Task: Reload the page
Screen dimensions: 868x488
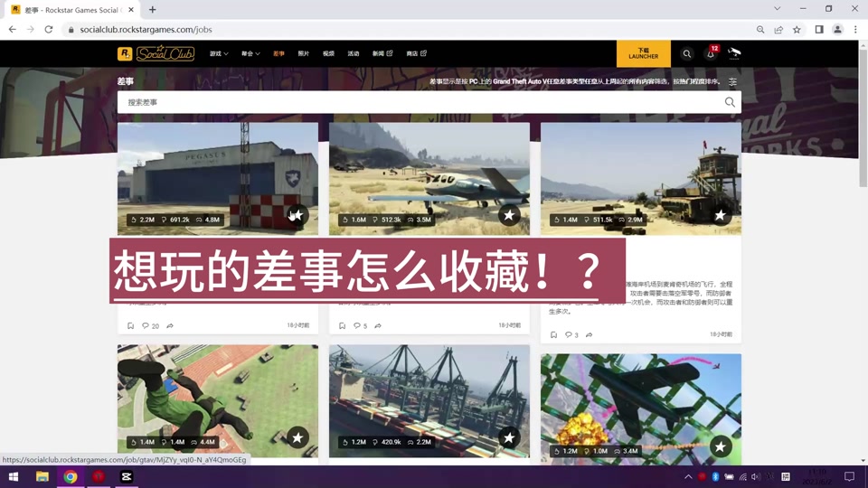Action: (x=49, y=29)
